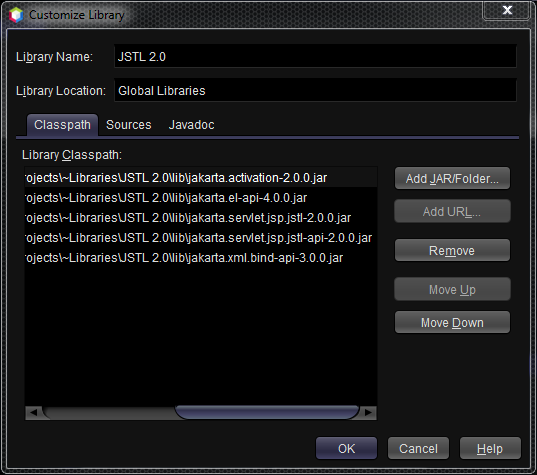The width and height of the screenshot is (537, 475).
Task: Select the jakarta.xml.bind-api-3.0.0.jar entry
Action: 201,258
